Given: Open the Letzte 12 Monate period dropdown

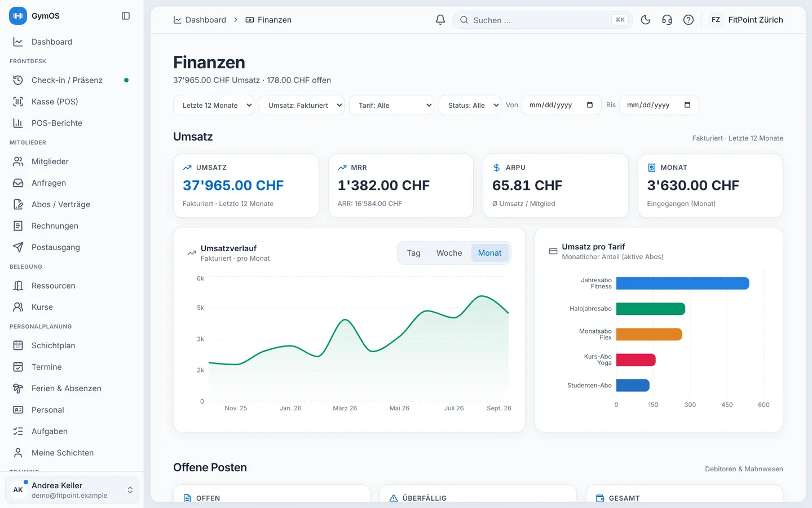Looking at the screenshot, I should point(214,105).
